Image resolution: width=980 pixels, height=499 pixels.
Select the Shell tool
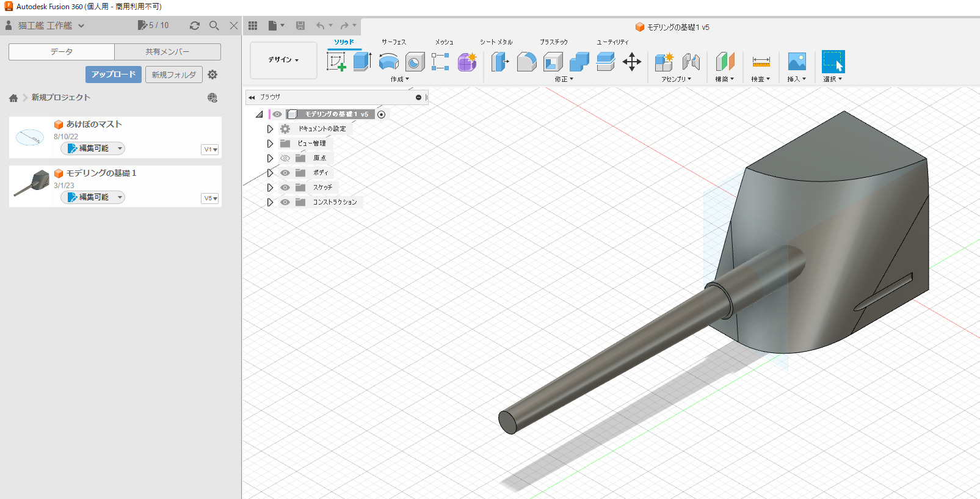click(553, 62)
